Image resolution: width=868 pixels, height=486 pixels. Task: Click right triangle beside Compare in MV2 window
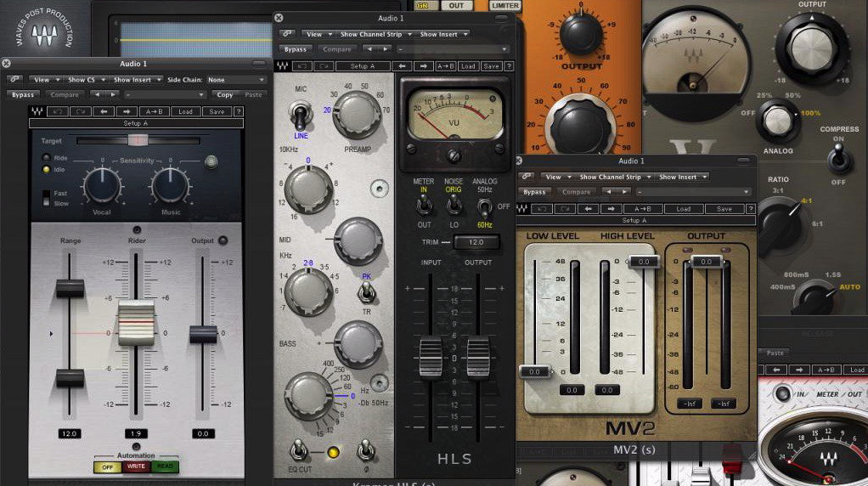tap(624, 192)
